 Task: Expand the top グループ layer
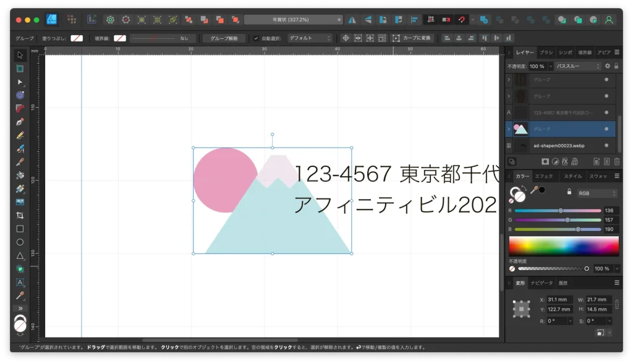click(x=509, y=80)
